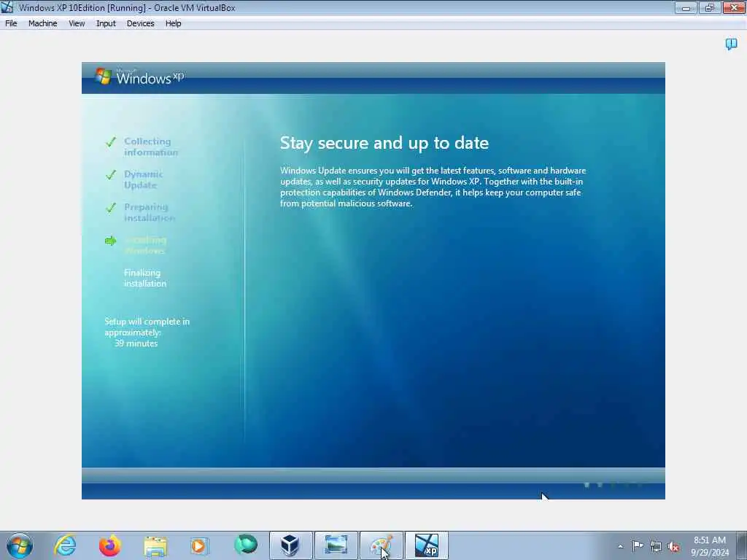Click the '39 minutes' remaining time text
The image size is (747, 560).
point(136,343)
